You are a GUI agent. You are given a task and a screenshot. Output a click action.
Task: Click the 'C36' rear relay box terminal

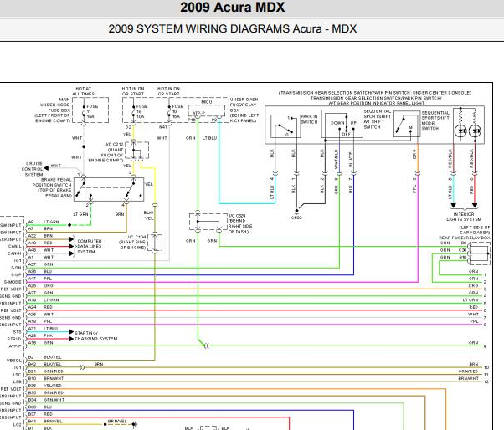coord(462,250)
